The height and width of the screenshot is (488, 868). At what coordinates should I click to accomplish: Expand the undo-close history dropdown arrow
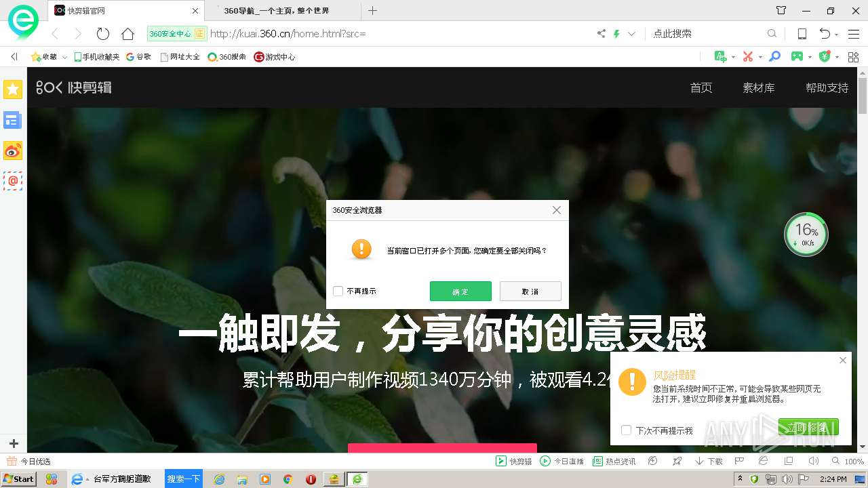tap(837, 35)
